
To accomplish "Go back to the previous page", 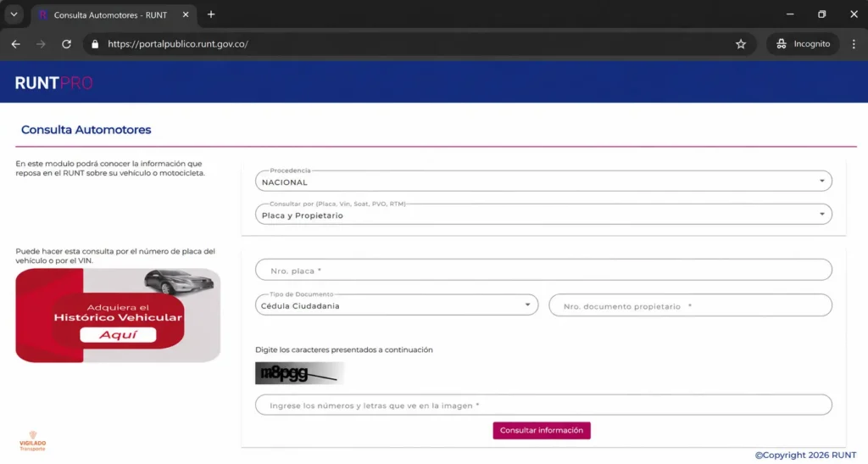I will tap(15, 44).
